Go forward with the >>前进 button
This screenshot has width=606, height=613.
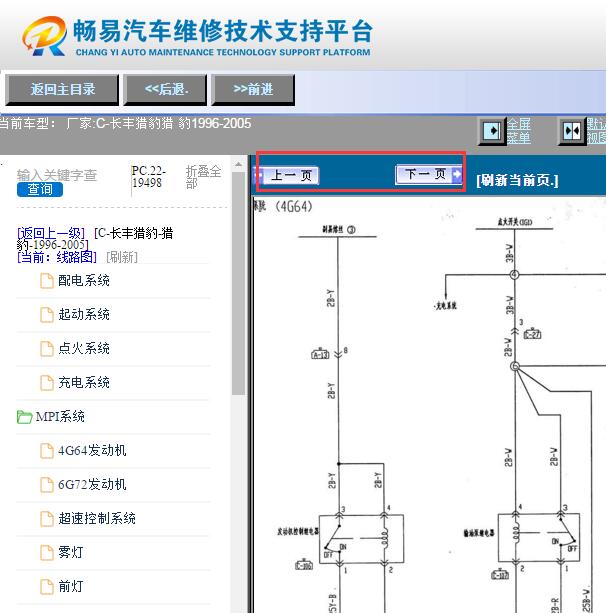point(253,90)
